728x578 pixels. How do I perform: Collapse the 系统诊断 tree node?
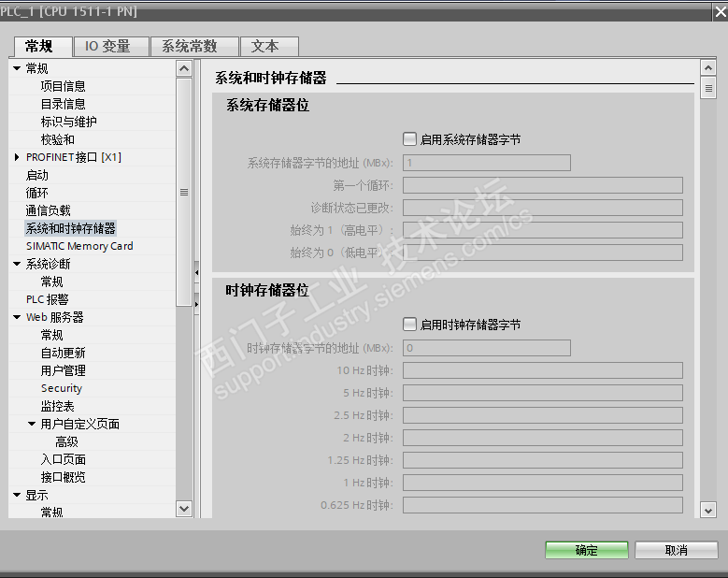[x=17, y=264]
